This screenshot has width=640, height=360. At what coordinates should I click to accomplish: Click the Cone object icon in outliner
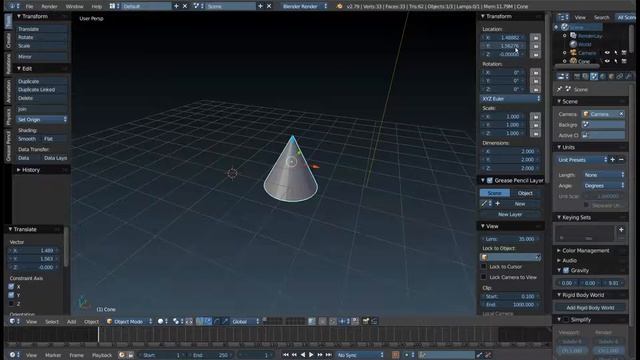tap(573, 61)
